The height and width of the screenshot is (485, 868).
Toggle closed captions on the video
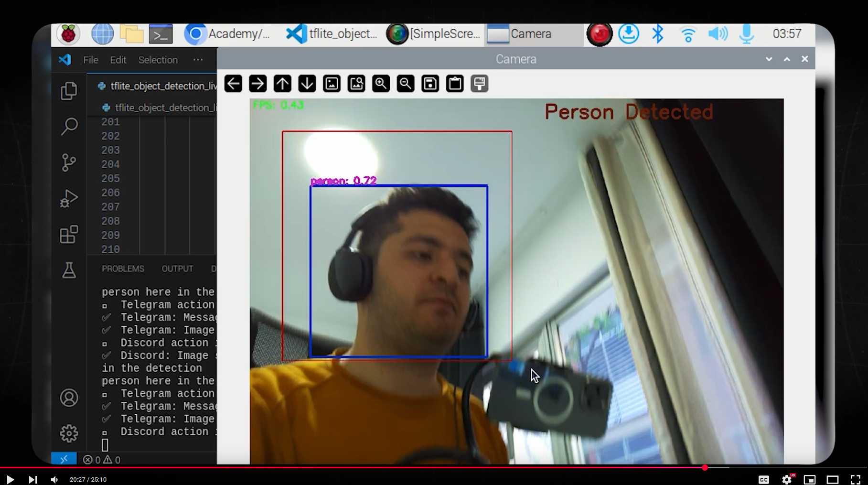[x=764, y=479]
